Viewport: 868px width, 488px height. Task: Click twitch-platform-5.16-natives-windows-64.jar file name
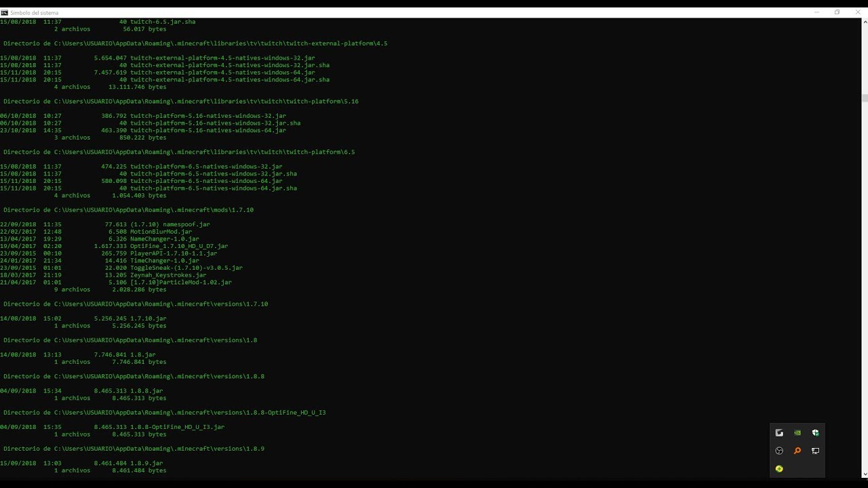(x=208, y=130)
